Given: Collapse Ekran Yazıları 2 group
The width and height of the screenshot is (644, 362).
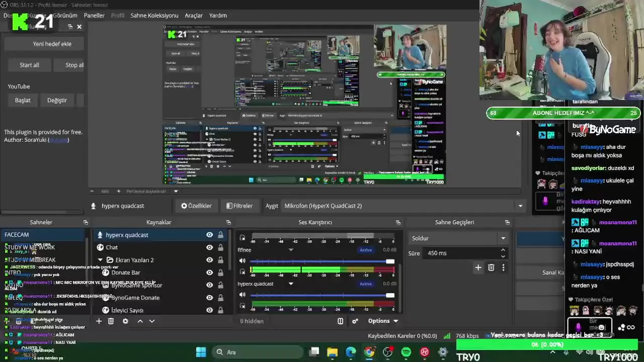Looking at the screenshot, I should [100, 260].
